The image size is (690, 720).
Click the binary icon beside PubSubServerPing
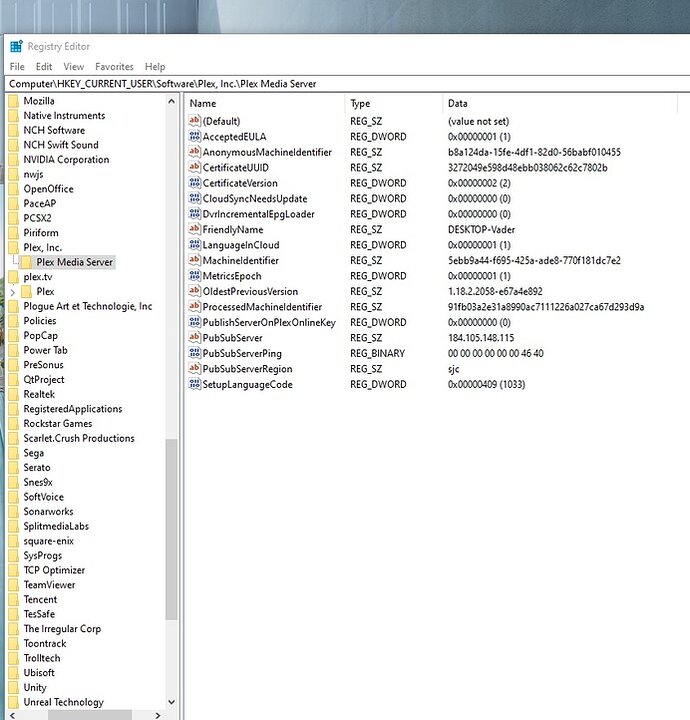click(195, 353)
